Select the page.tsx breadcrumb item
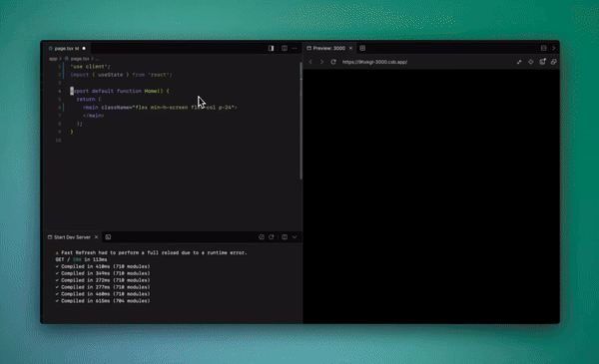The image size is (599, 364). click(x=80, y=59)
